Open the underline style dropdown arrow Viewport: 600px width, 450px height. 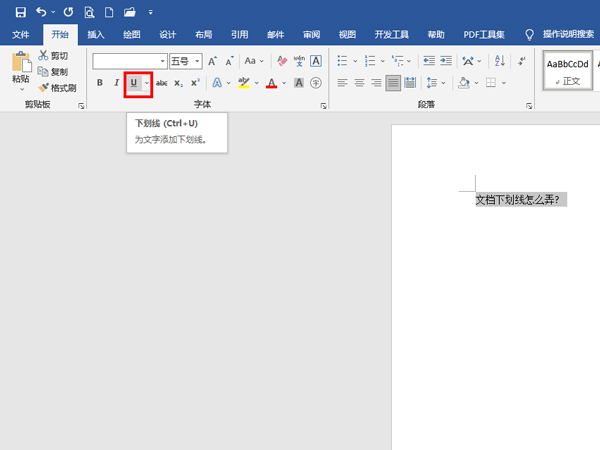[147, 83]
